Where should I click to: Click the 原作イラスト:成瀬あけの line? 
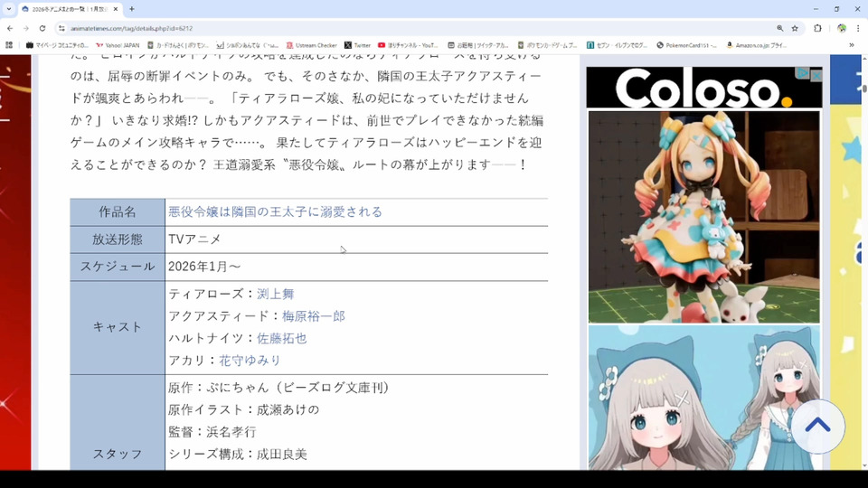pyautogui.click(x=243, y=410)
